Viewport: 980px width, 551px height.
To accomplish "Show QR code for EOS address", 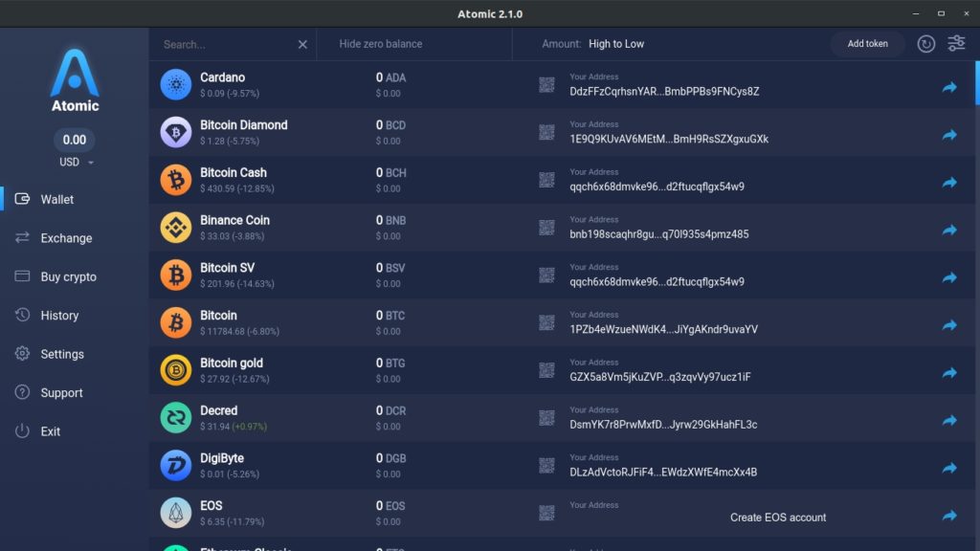I will 546,513.
